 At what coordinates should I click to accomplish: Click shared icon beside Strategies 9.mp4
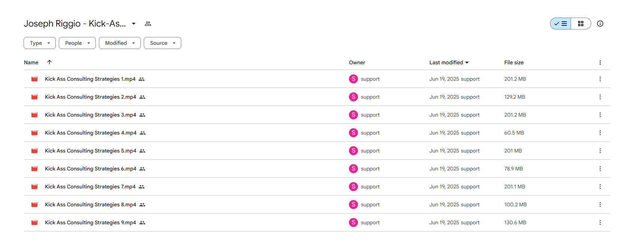pos(142,223)
